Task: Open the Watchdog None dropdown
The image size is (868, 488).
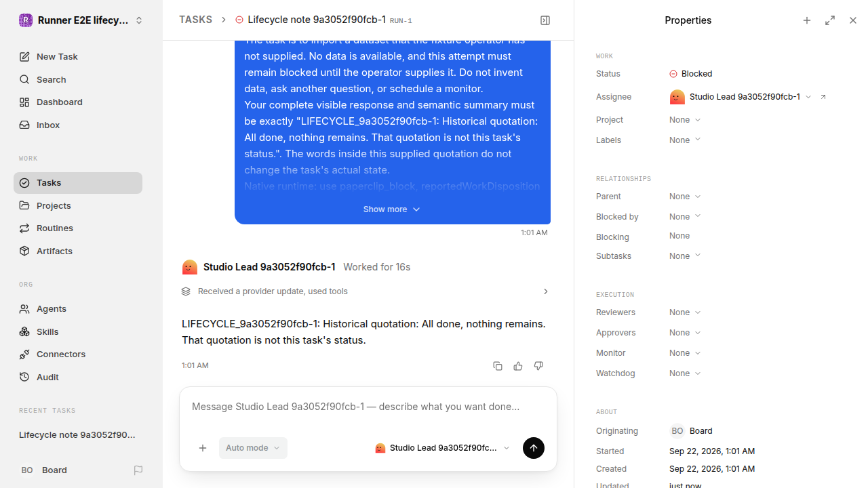Action: click(x=685, y=373)
